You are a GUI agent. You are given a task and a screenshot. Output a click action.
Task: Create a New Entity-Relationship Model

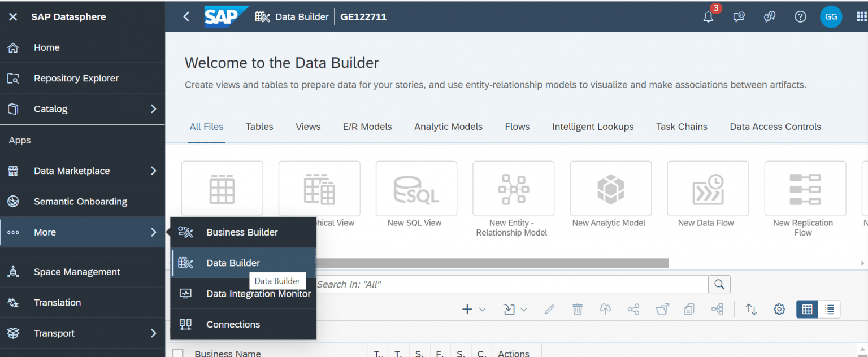pos(513,188)
